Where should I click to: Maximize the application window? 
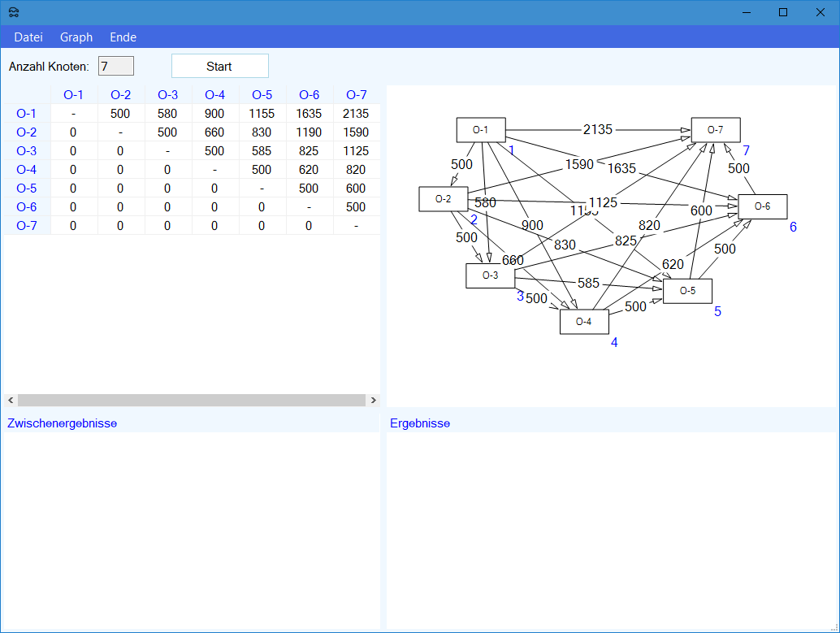[x=783, y=12]
